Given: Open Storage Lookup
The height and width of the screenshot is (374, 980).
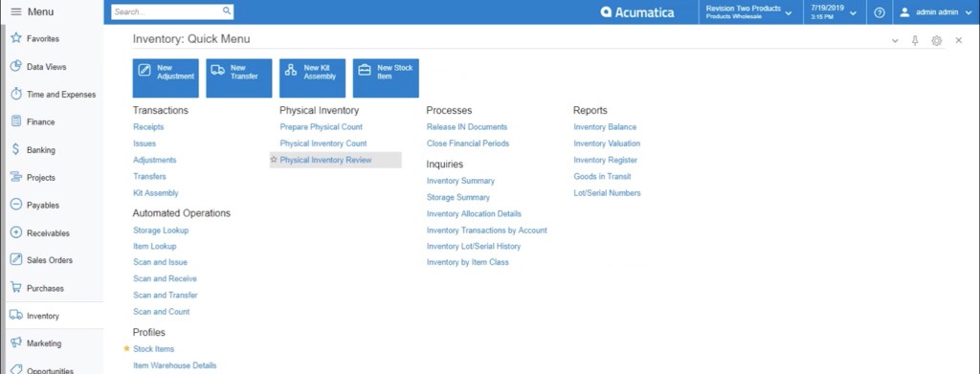Looking at the screenshot, I should click(161, 230).
